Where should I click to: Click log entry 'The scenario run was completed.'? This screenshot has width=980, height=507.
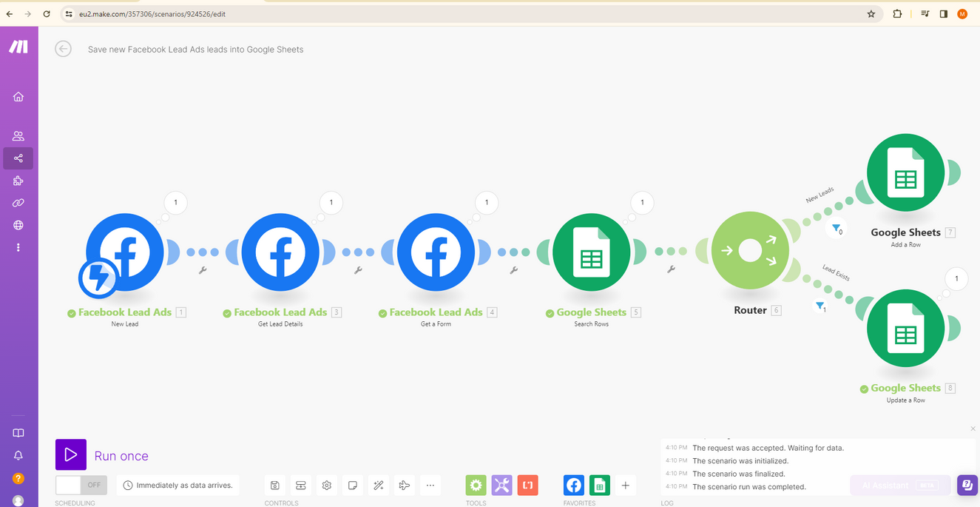749,487
